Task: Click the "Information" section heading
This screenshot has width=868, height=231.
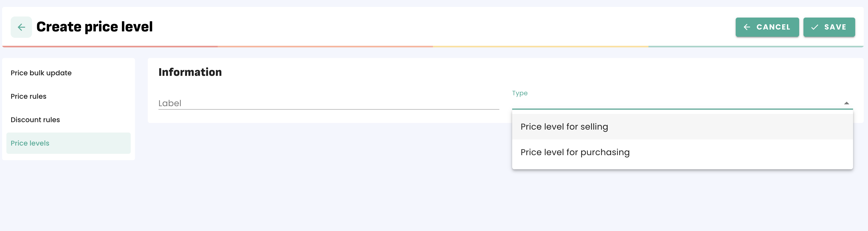Action: pos(190,72)
